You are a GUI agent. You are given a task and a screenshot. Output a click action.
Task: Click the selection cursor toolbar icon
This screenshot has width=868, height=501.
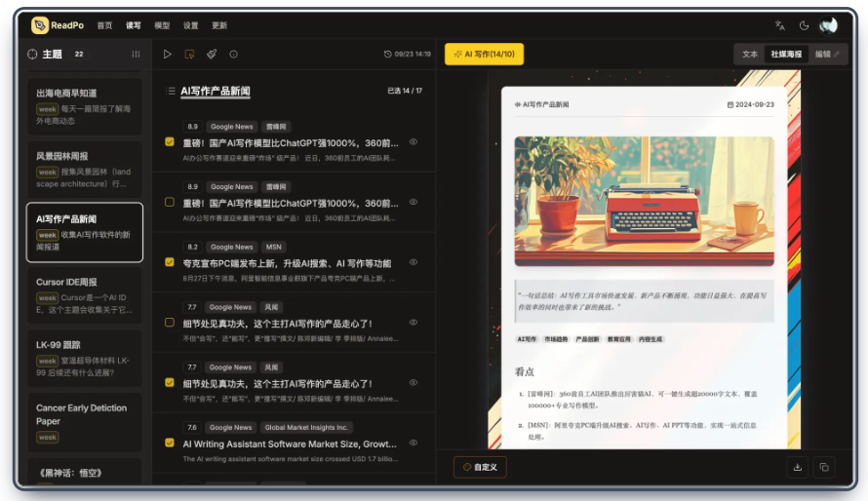[x=189, y=55]
